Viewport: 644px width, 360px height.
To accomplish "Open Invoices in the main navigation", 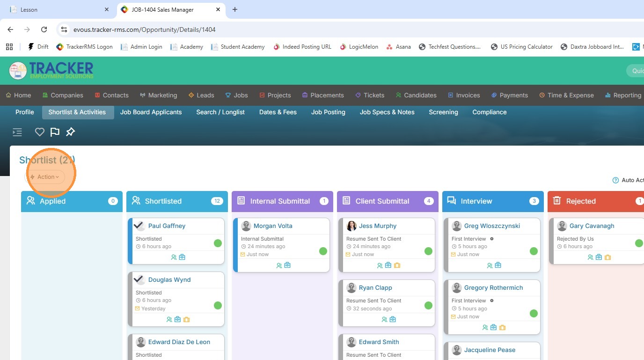I will point(464,96).
